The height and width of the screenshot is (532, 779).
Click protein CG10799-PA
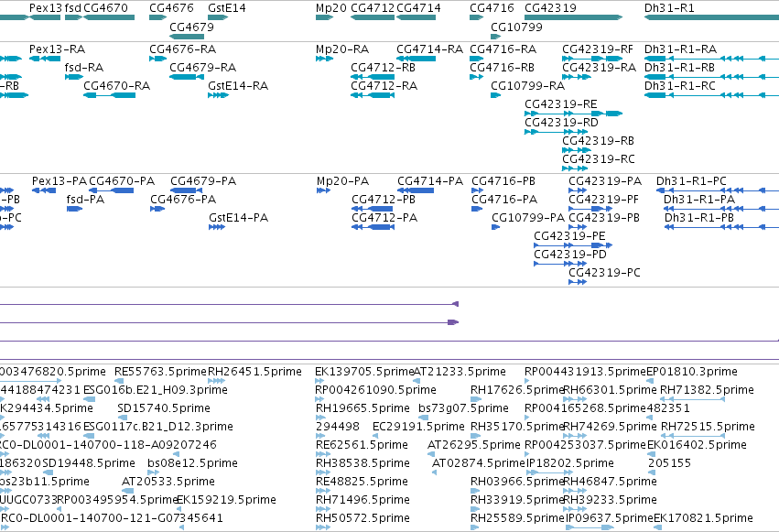click(x=496, y=227)
